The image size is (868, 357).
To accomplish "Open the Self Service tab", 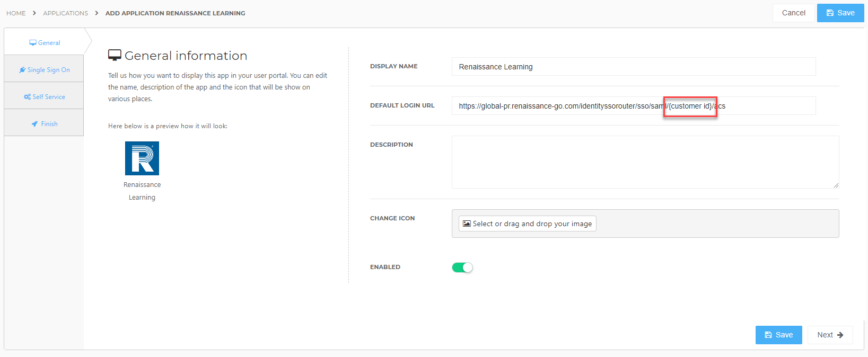I will click(x=44, y=96).
